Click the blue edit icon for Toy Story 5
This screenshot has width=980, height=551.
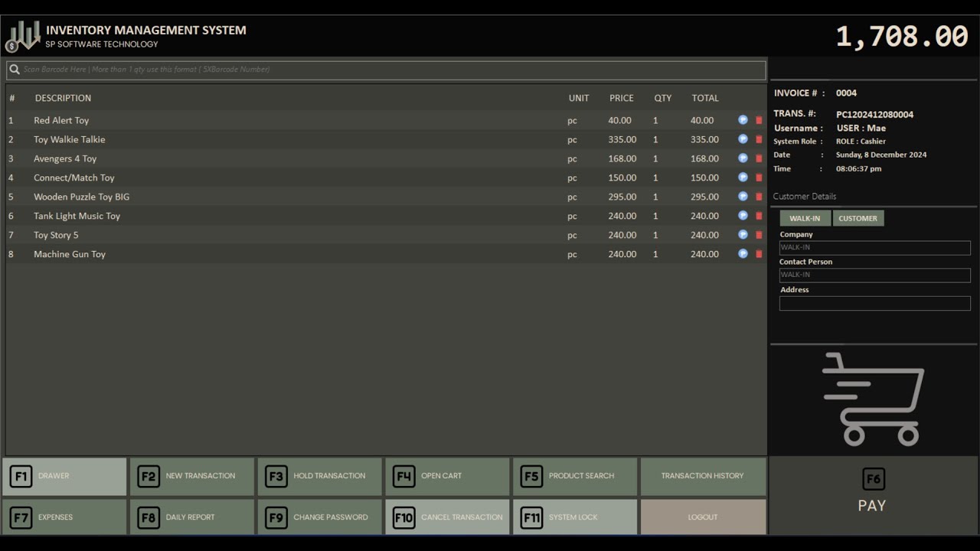pos(743,235)
